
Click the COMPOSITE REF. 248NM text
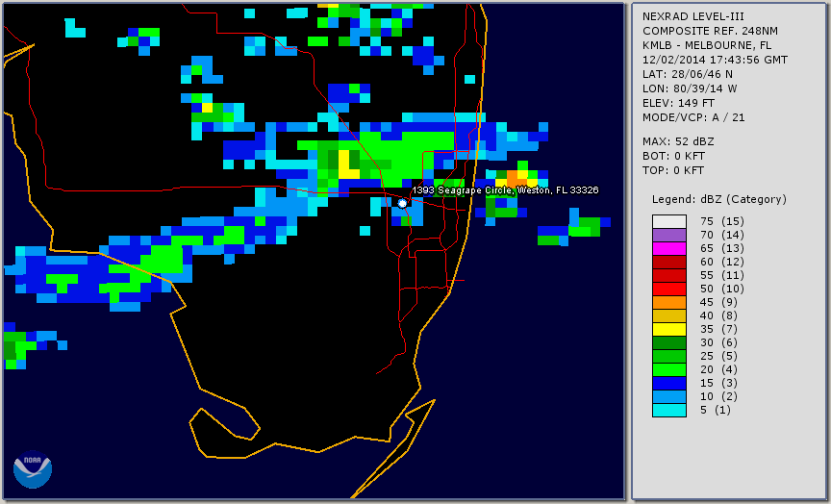coord(710,31)
